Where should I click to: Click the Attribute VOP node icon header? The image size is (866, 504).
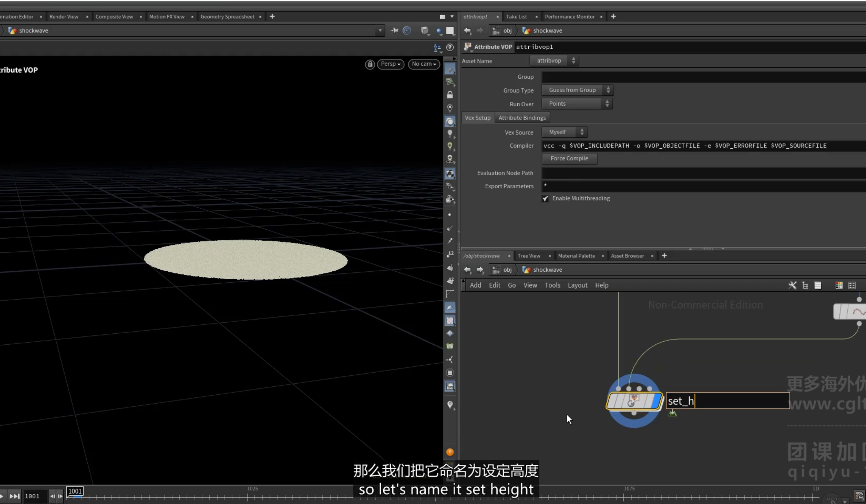tap(467, 47)
